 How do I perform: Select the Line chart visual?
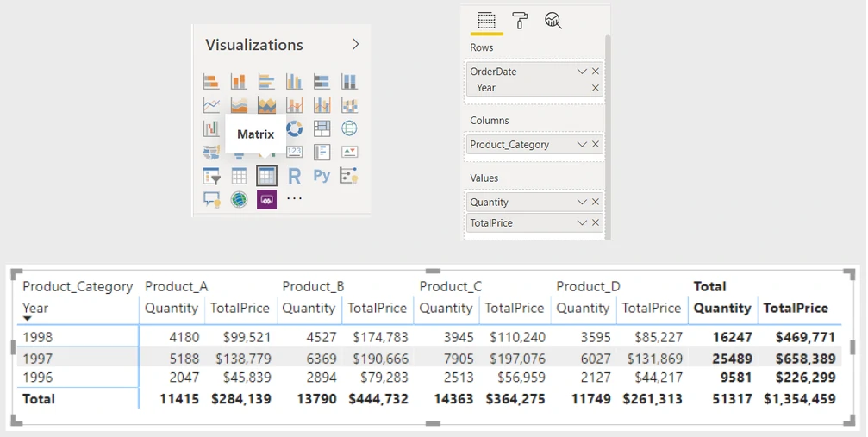[x=211, y=104]
